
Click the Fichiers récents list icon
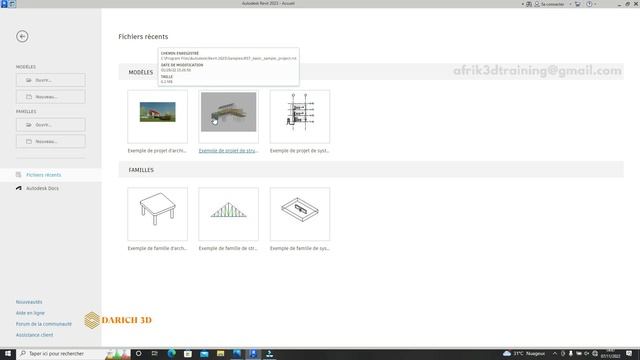[x=19, y=175]
